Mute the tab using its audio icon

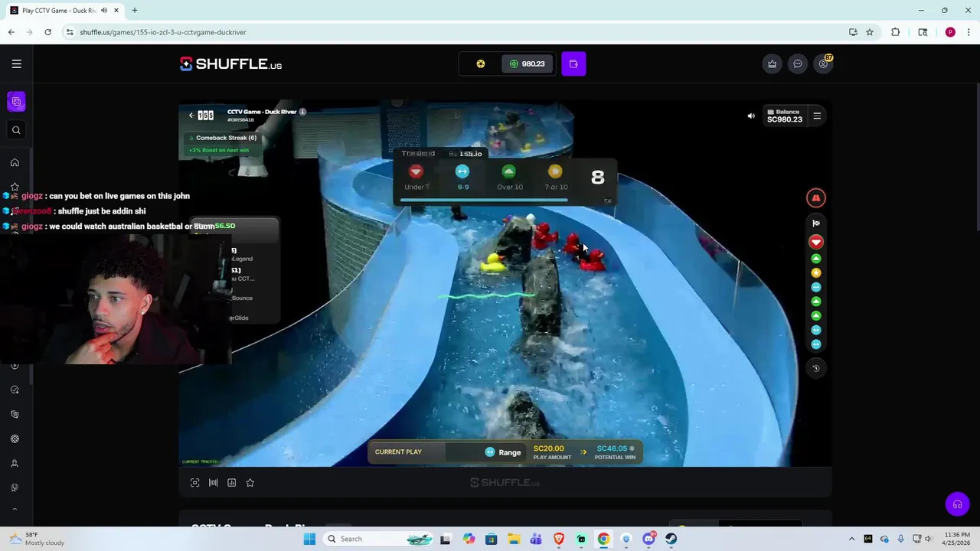(104, 11)
